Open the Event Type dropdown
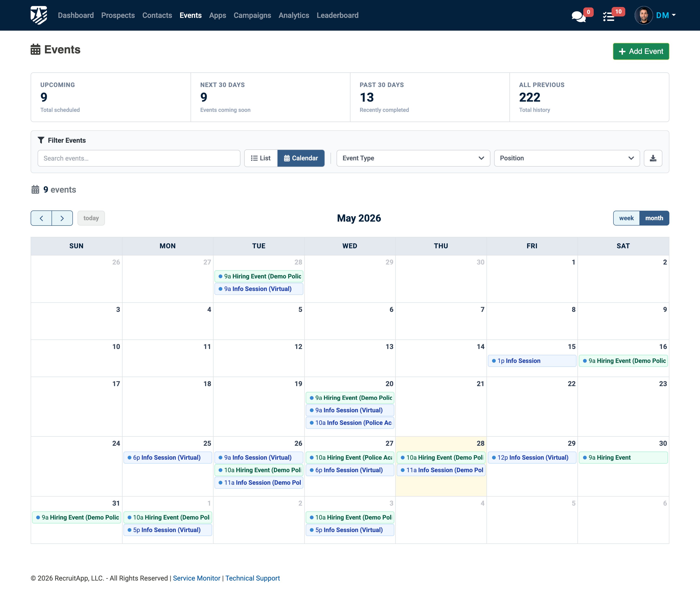This screenshot has height=591, width=700. point(413,158)
